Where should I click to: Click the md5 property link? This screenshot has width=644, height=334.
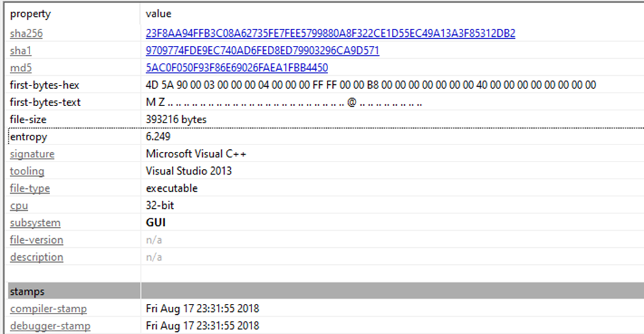(x=22, y=68)
